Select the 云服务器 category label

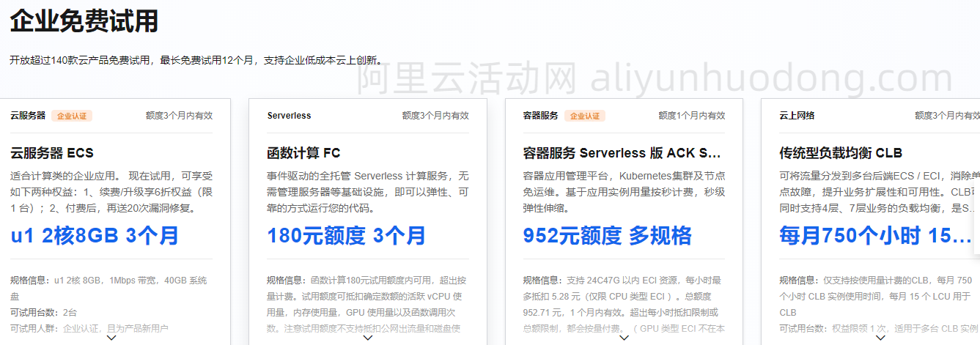tap(28, 116)
